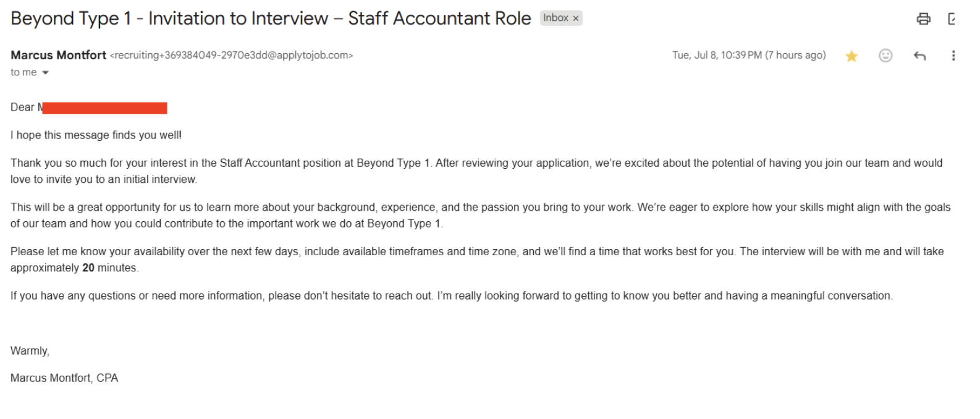Unstar this email
The image size is (980, 419).
[x=851, y=55]
